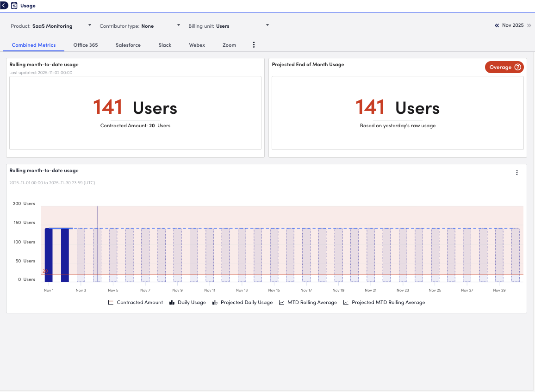This screenshot has width=535, height=392.
Task: Switch to the Office 365 tab
Action: pyautogui.click(x=86, y=45)
